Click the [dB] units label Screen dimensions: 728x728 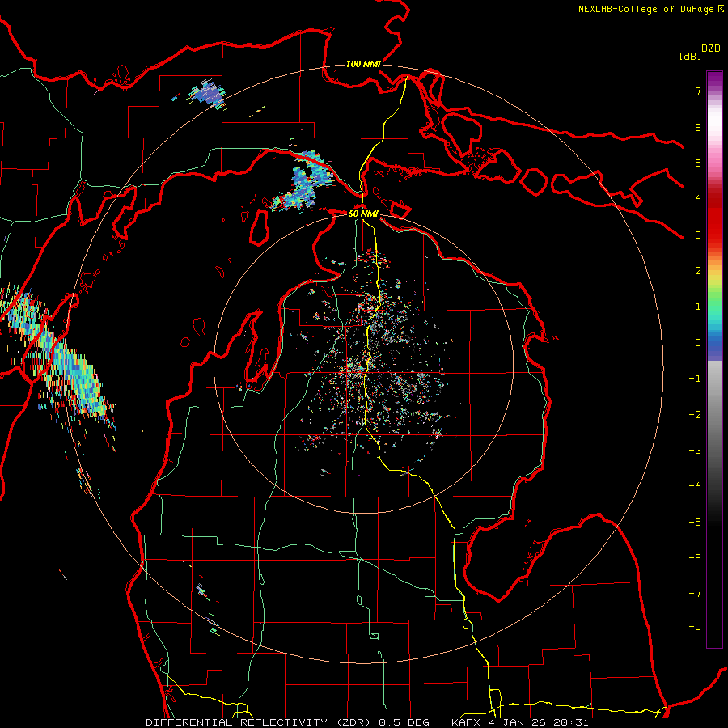pyautogui.click(x=690, y=56)
